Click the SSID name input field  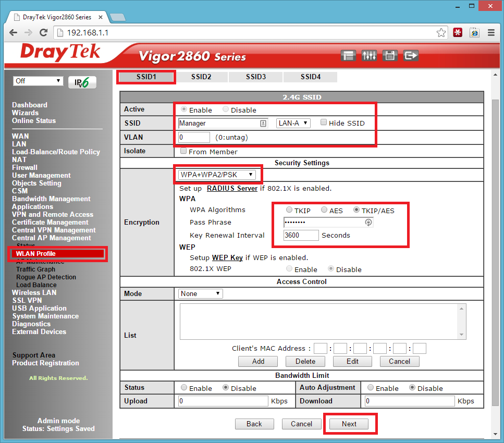pos(223,124)
